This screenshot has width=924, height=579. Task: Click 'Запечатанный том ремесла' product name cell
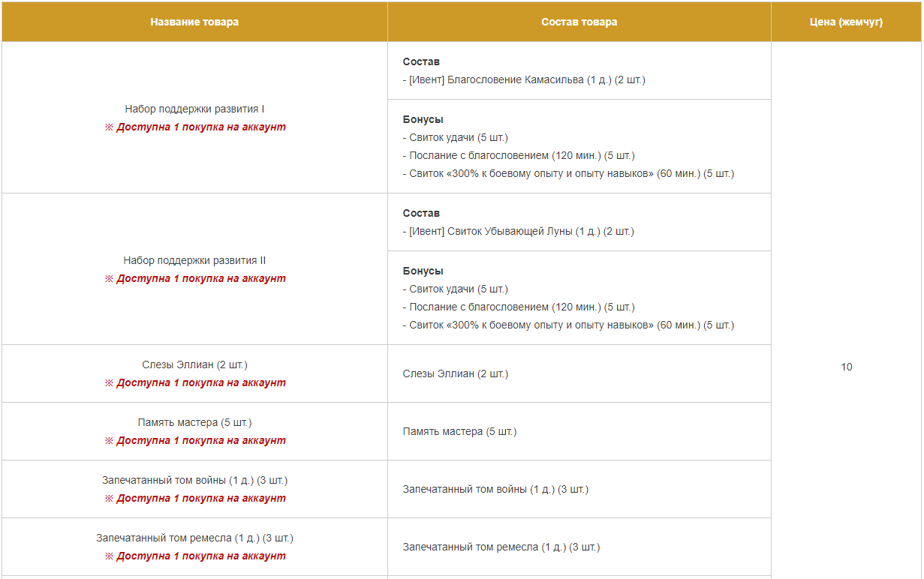click(x=194, y=547)
